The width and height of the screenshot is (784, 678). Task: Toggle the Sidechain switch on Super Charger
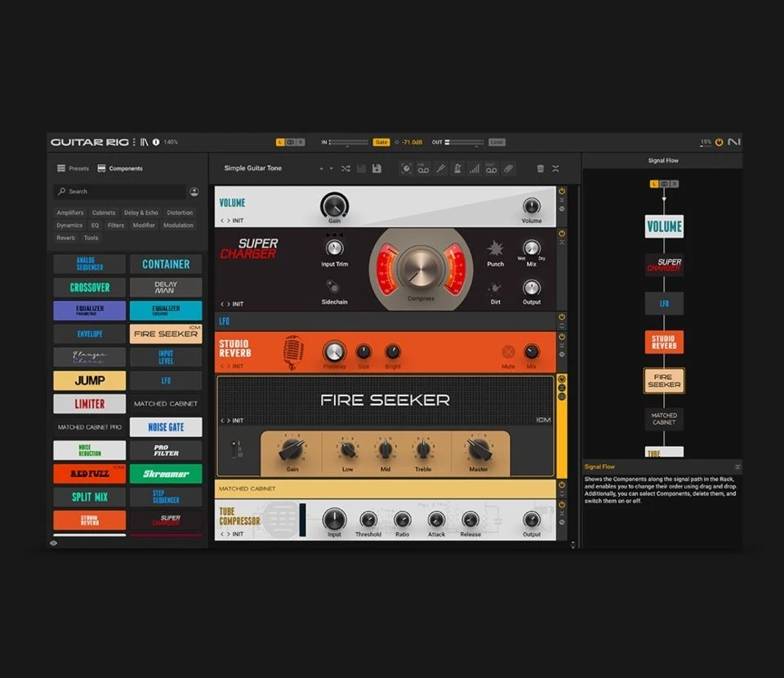[x=333, y=287]
